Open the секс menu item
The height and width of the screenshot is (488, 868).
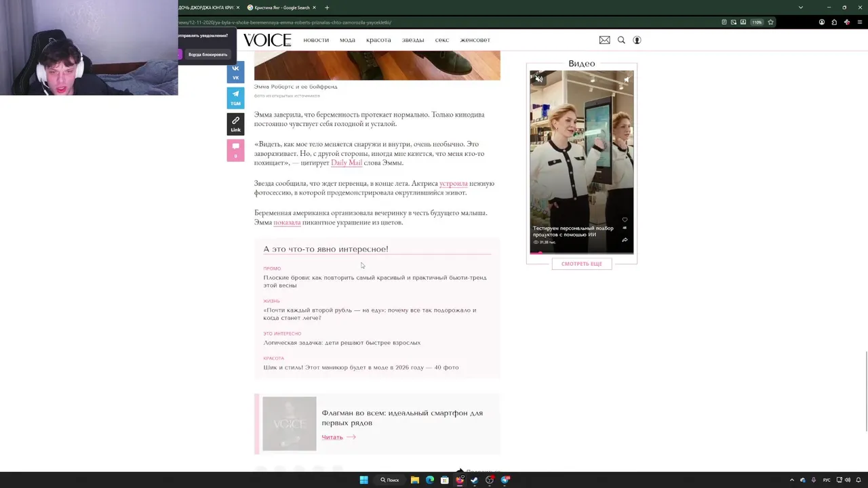pos(442,40)
